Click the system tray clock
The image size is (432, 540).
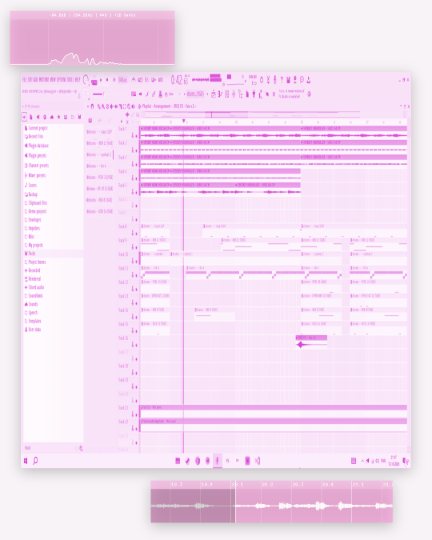click(394, 461)
